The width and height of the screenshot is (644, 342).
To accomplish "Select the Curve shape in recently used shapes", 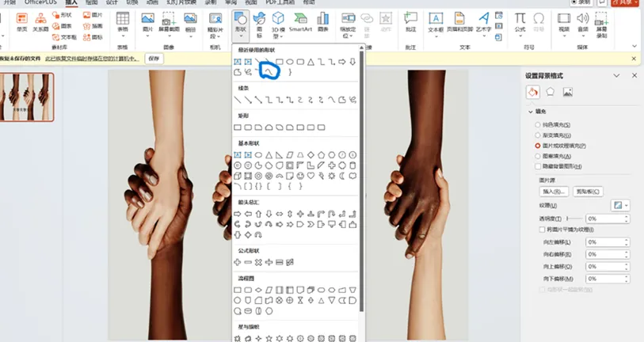I will [269, 72].
